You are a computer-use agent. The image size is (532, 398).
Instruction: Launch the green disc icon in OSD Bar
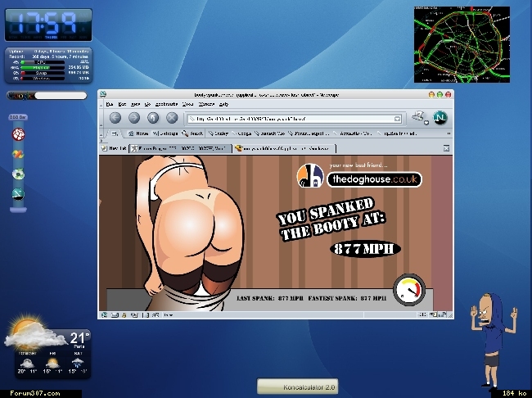tap(18, 174)
